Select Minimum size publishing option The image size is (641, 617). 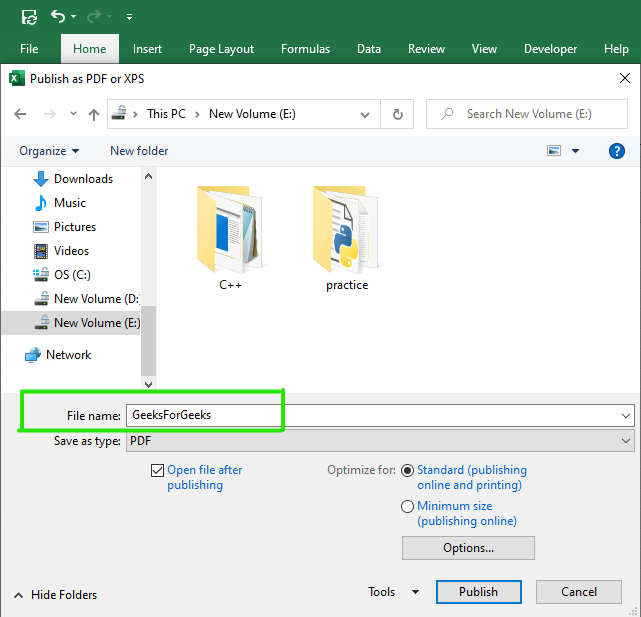407,506
